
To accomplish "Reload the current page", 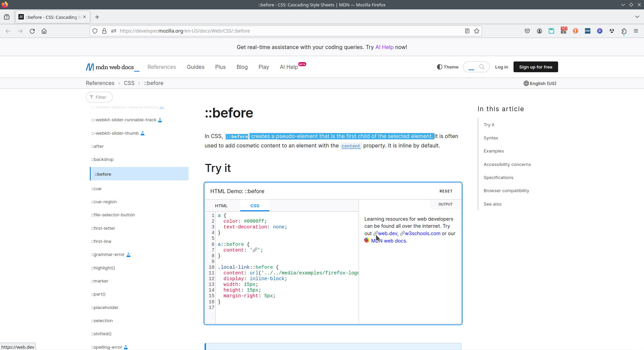I will point(32,31).
